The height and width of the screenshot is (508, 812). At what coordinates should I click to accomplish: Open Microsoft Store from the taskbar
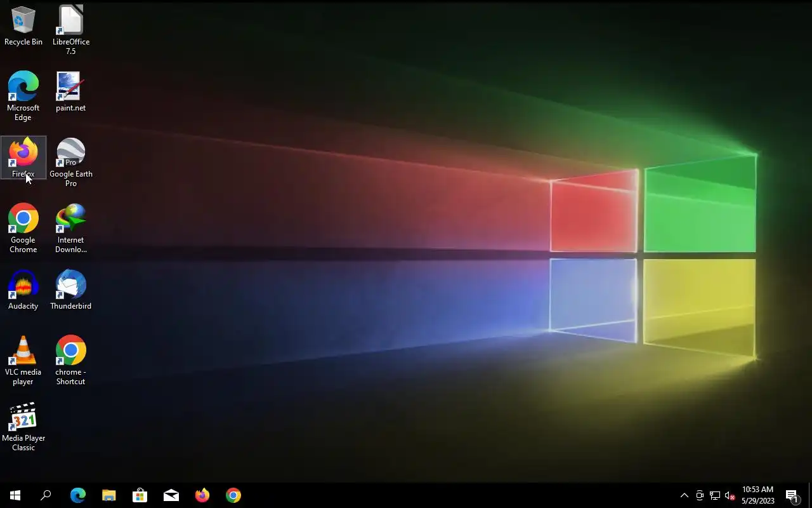pyautogui.click(x=140, y=495)
